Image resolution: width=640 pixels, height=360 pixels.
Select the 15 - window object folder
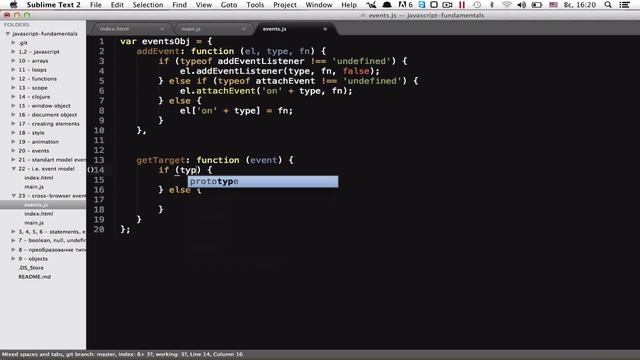click(x=44, y=106)
